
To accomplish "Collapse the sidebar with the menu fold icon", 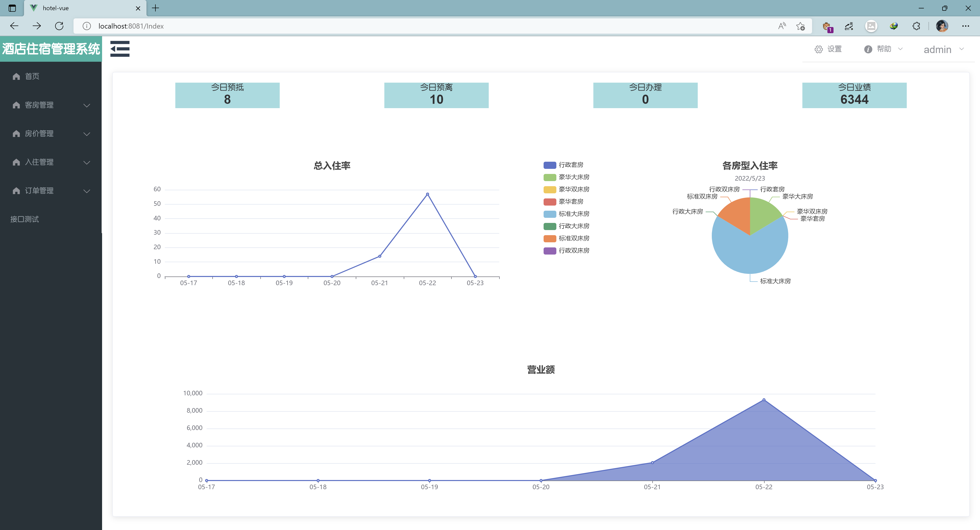I will pos(120,49).
